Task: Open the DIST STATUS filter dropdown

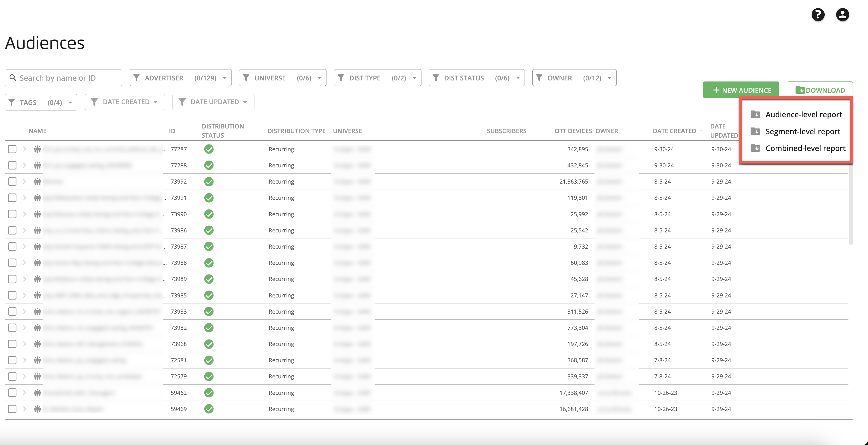Action: click(x=477, y=78)
